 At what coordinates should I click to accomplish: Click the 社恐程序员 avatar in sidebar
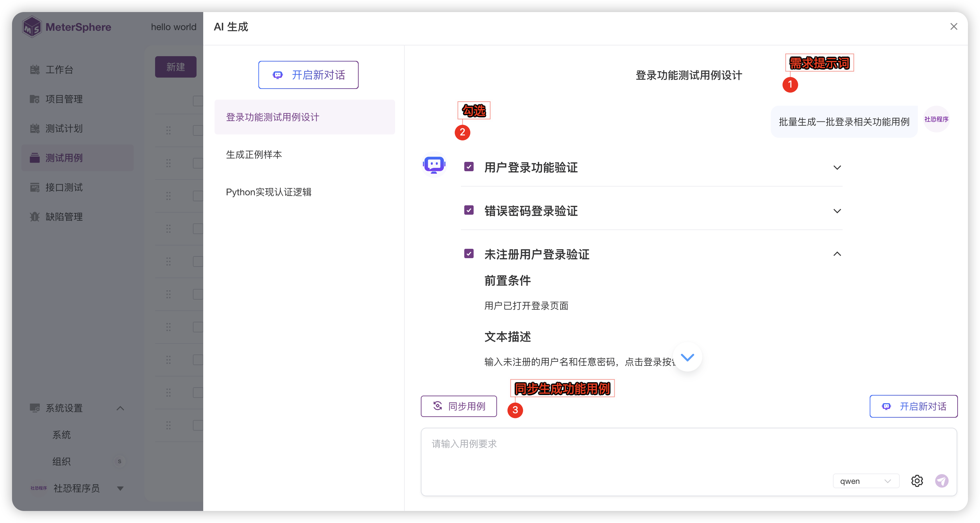coord(38,488)
